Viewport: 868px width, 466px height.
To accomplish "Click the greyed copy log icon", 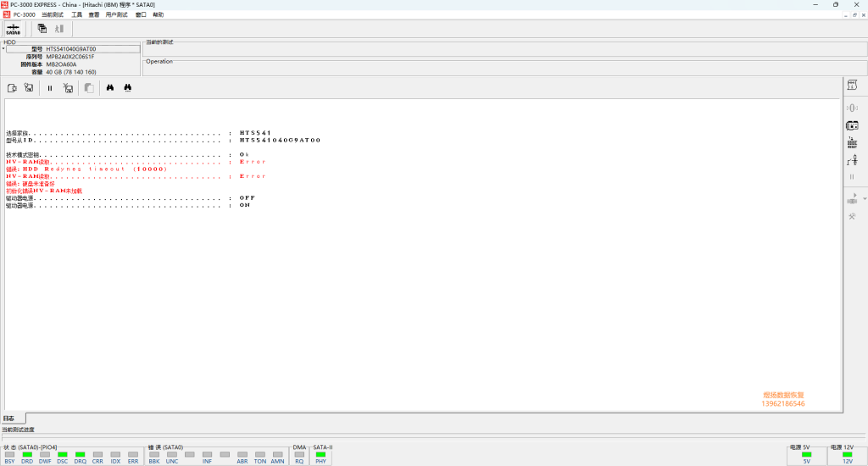I will tap(88, 88).
